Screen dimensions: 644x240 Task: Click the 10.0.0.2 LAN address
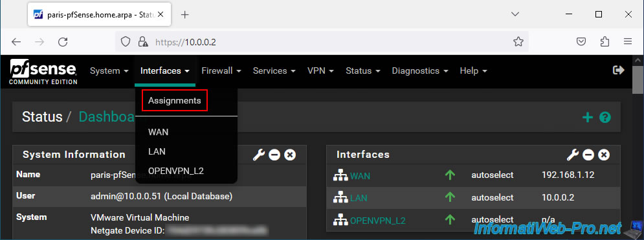(558, 197)
